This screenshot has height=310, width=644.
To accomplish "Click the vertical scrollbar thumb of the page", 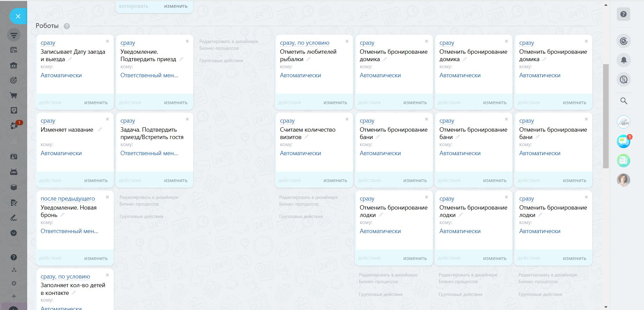I will [605, 116].
